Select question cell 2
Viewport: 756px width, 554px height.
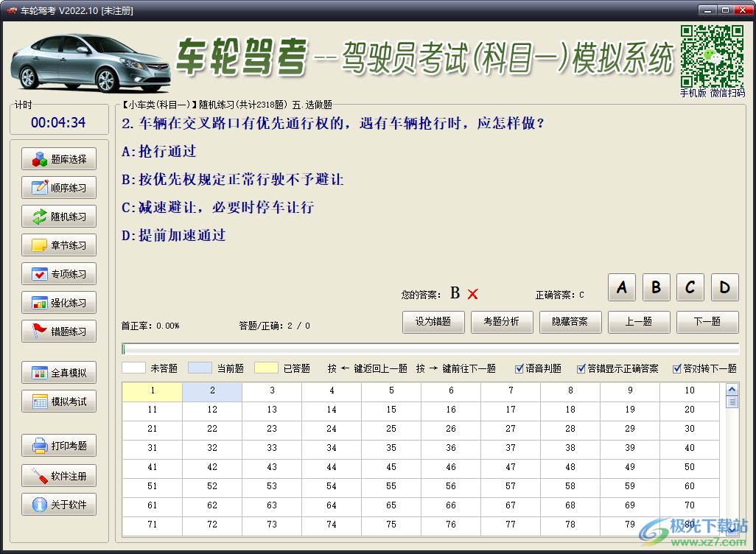[x=212, y=391]
